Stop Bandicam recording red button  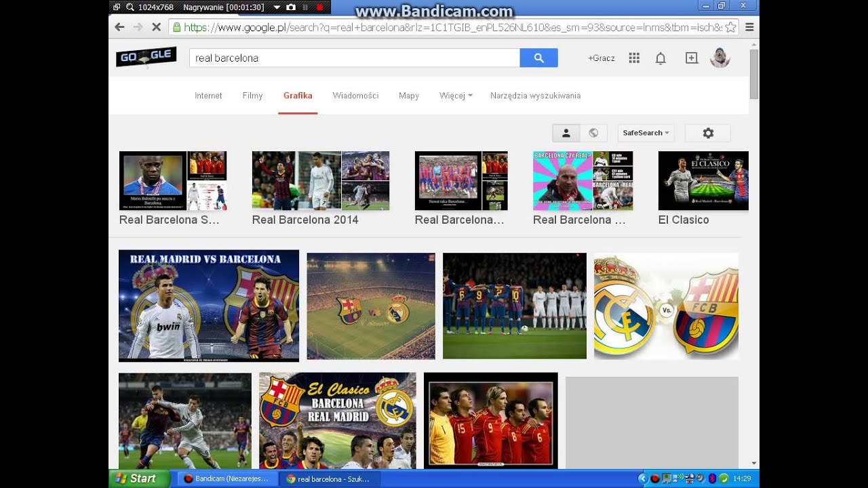click(x=319, y=7)
